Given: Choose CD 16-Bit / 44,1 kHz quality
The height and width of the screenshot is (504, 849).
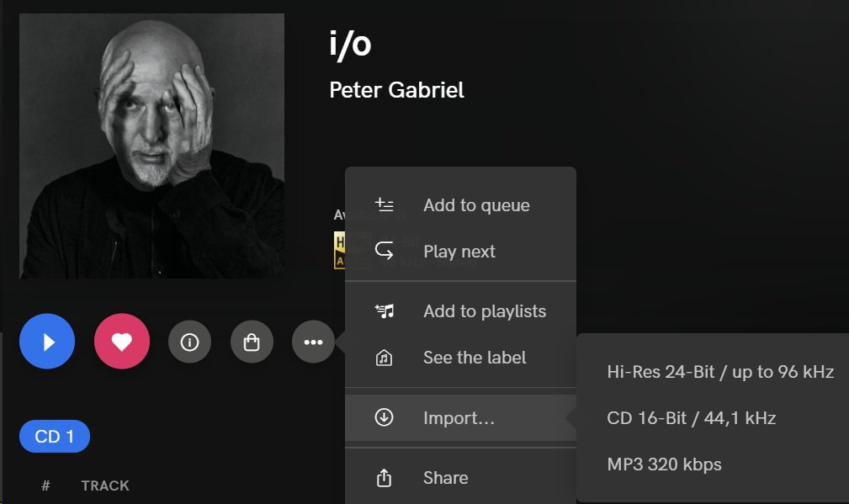Looking at the screenshot, I should click(691, 418).
